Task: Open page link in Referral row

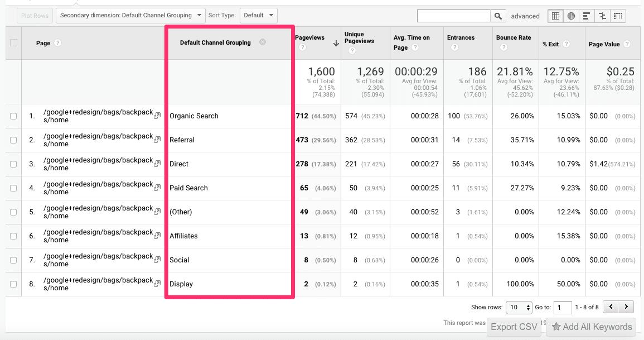Action: (98, 140)
